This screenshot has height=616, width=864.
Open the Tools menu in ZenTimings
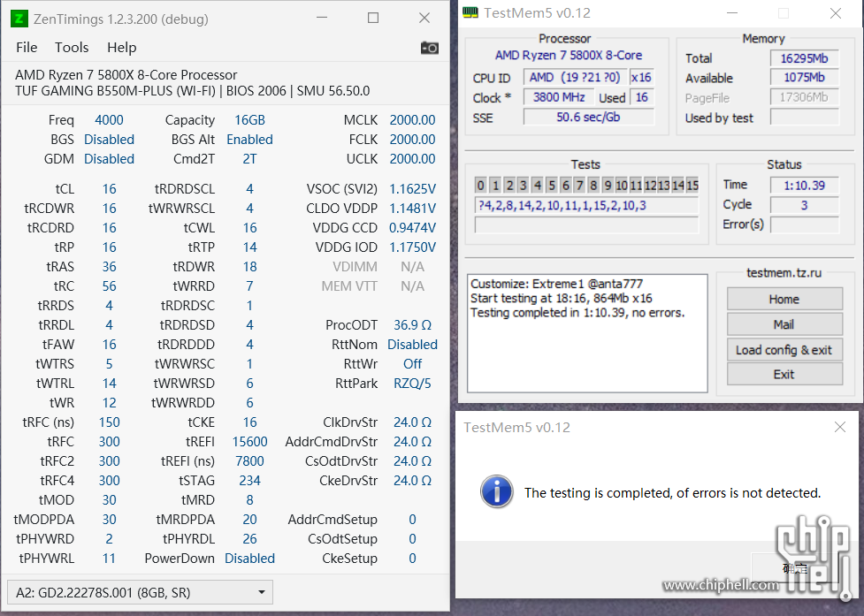(x=72, y=48)
